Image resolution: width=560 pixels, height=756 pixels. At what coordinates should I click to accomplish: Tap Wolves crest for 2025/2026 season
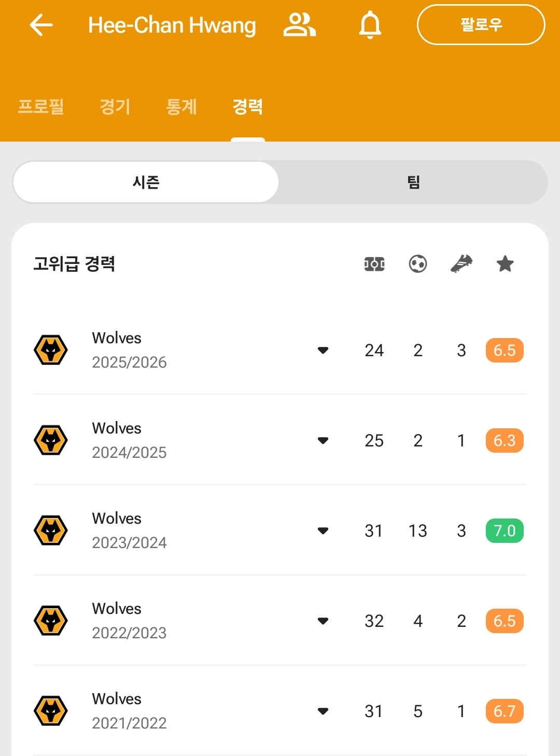51,350
